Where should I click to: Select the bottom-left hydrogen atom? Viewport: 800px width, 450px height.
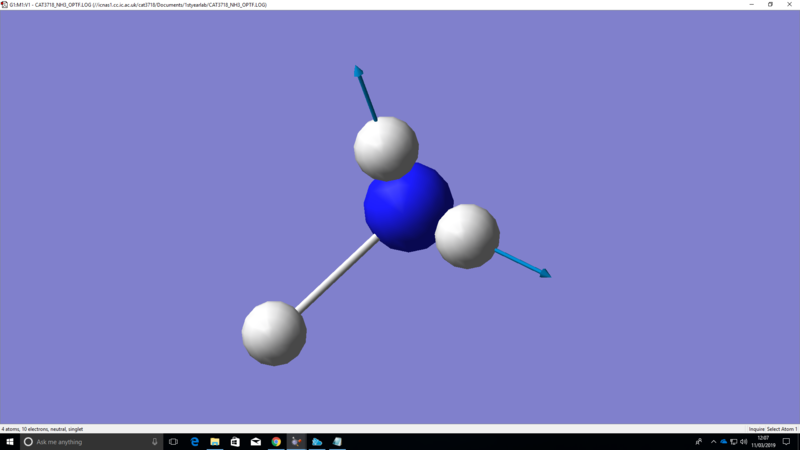point(274,333)
